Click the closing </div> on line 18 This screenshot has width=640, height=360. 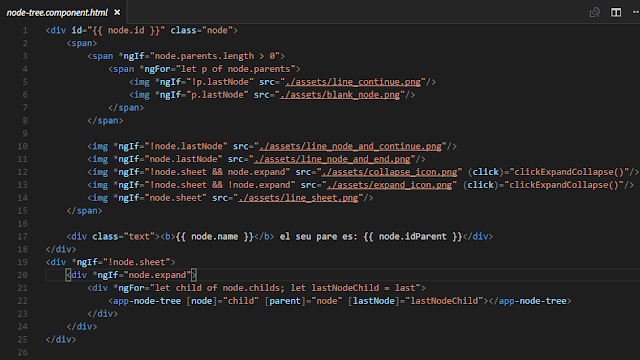click(61, 249)
